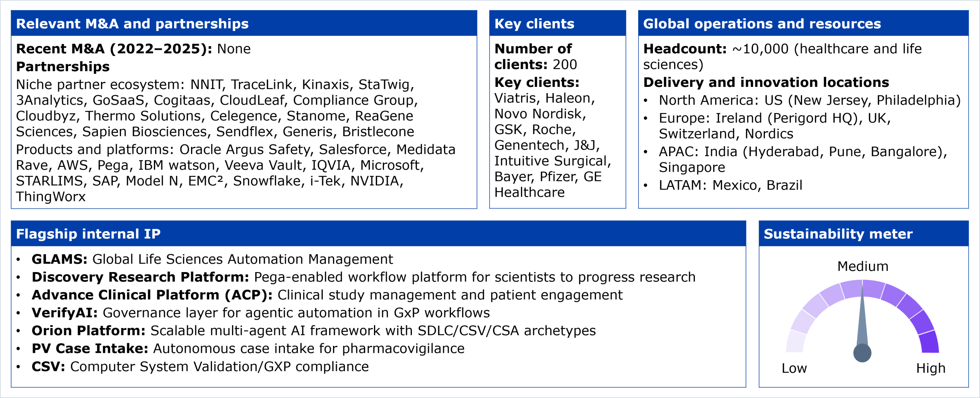Click the Delivery and innovation locations heading
The image size is (980, 398).
(766, 83)
